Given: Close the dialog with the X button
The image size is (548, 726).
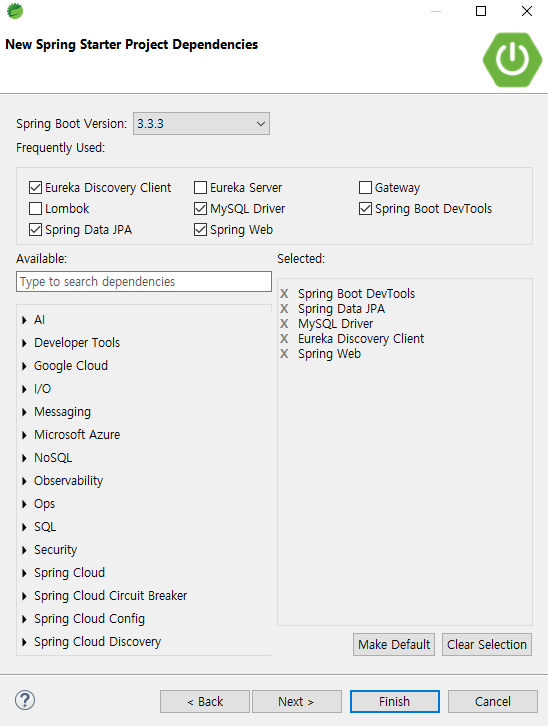Looking at the screenshot, I should pos(527,11).
